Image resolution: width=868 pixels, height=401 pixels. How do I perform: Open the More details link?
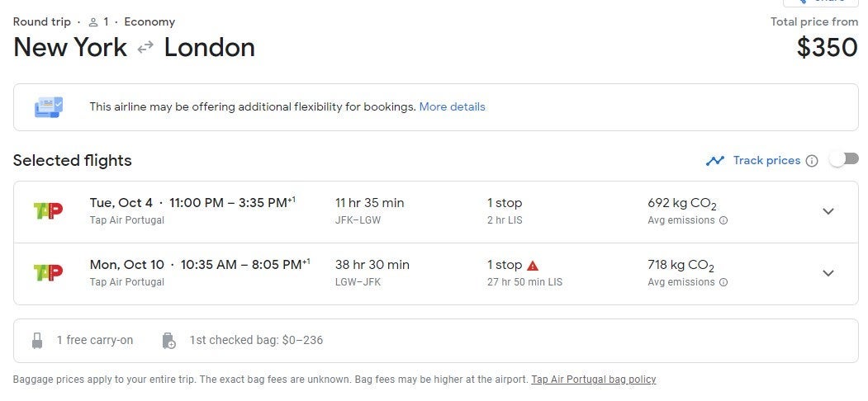click(x=452, y=106)
